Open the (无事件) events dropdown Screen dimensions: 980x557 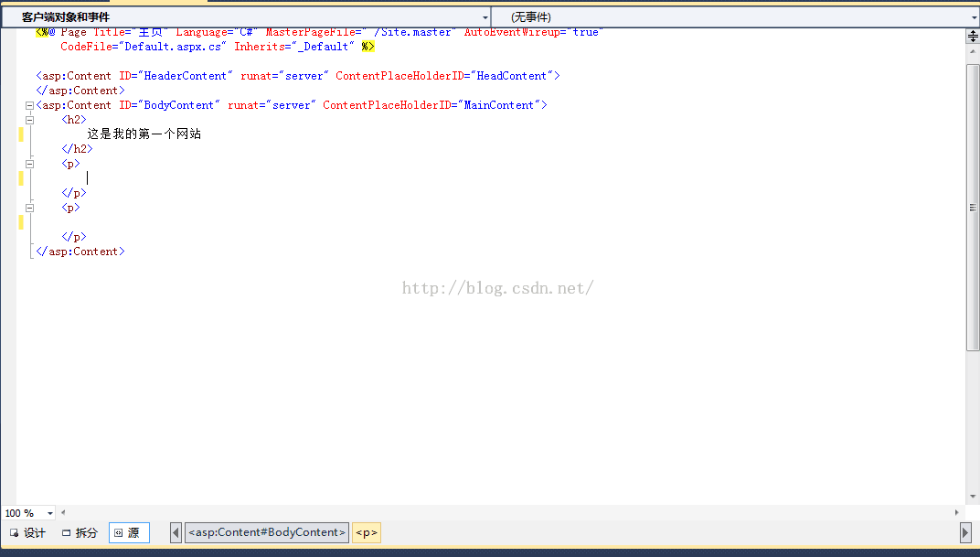736,16
